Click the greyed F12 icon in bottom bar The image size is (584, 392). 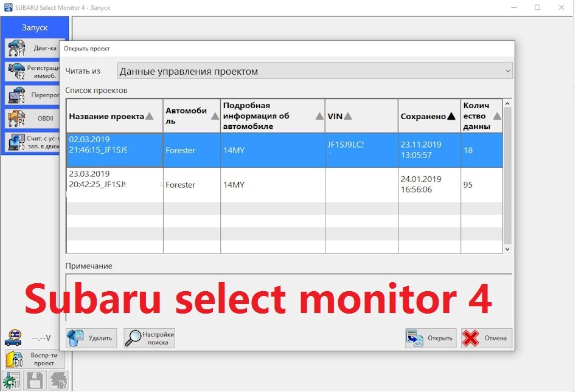pyautogui.click(x=59, y=381)
